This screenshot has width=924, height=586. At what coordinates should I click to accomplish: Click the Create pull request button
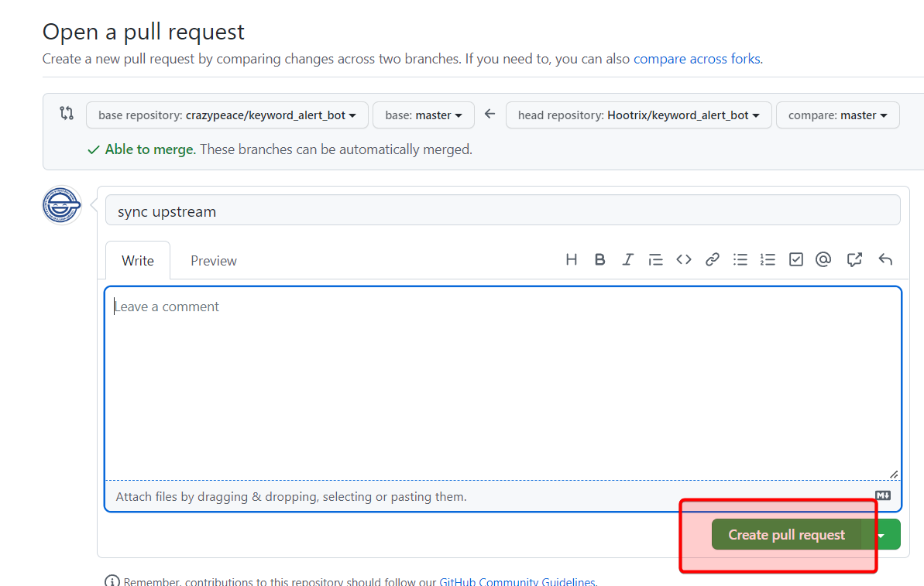(786, 535)
